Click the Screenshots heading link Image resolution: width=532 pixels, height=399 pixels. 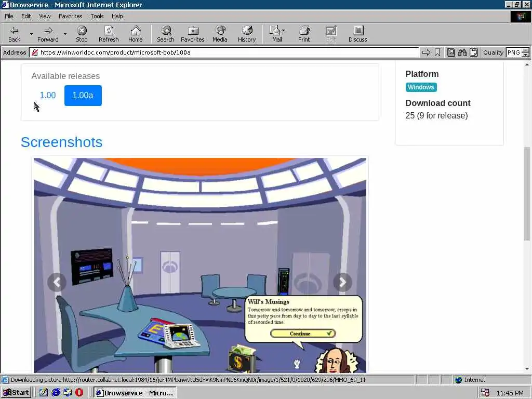pos(61,142)
